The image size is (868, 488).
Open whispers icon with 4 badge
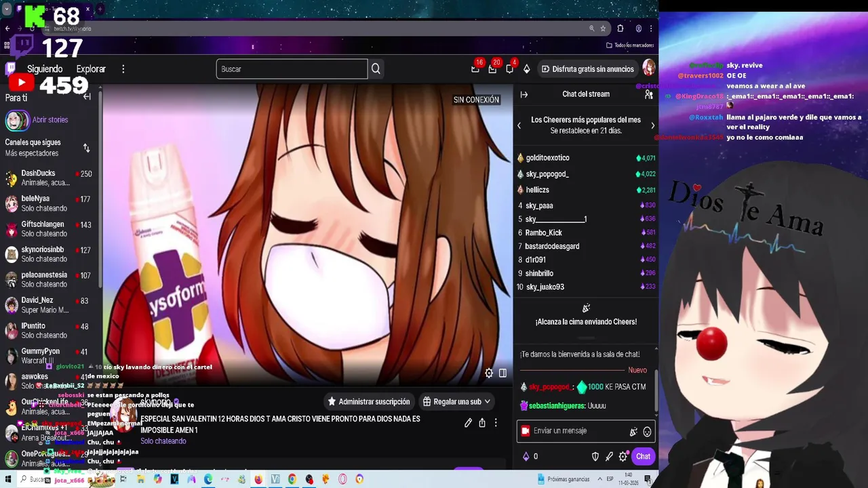pos(509,68)
